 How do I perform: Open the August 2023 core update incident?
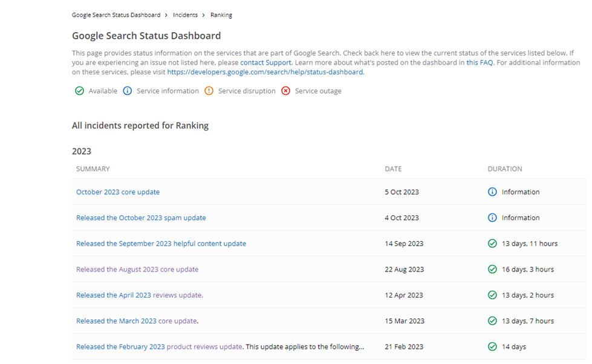pos(137,269)
